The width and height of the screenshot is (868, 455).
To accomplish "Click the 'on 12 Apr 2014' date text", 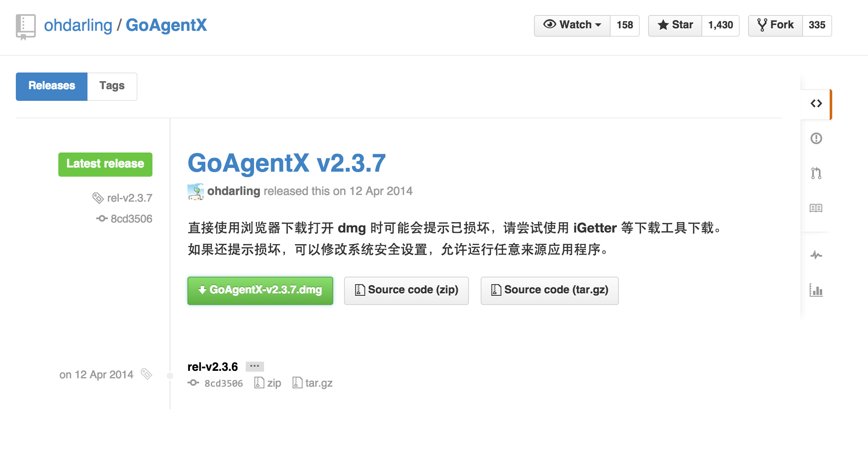I will [96, 375].
